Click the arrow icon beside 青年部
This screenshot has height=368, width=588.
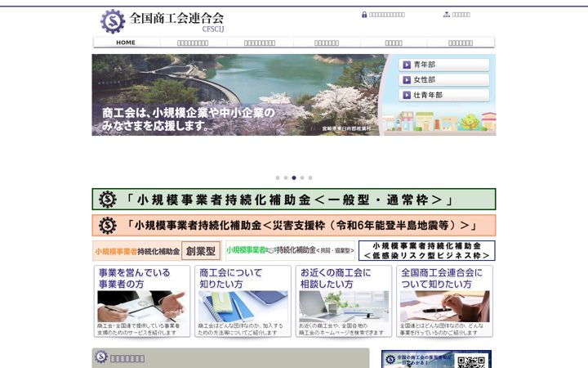click(407, 65)
